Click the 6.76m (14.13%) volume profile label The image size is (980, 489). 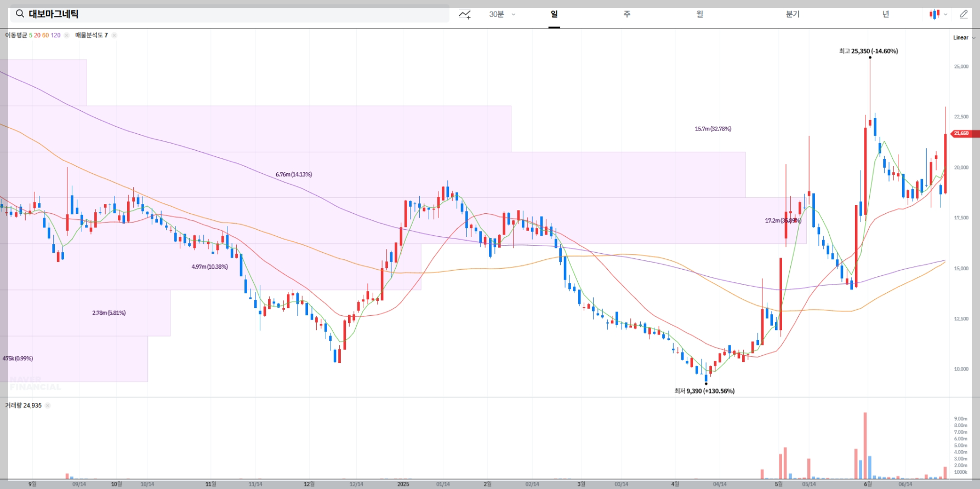(x=294, y=174)
